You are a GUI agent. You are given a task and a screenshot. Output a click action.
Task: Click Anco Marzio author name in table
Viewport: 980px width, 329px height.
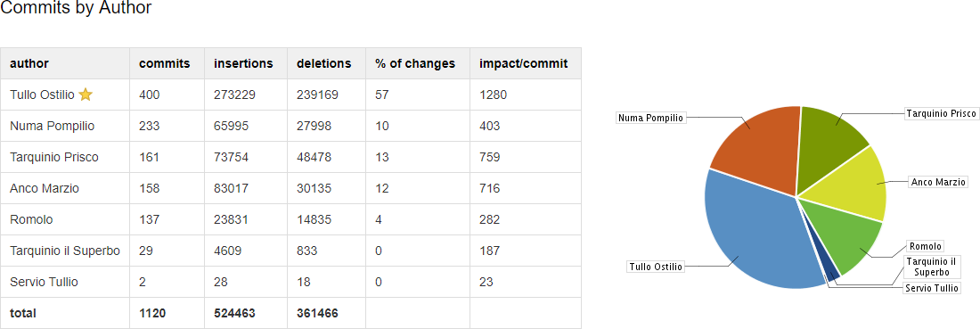(x=45, y=188)
